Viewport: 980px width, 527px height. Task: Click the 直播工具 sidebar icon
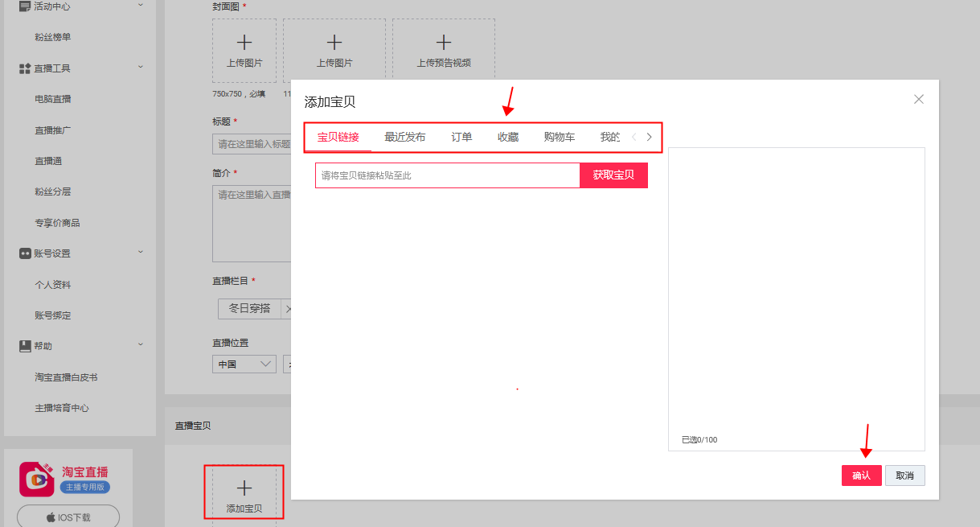coord(25,68)
